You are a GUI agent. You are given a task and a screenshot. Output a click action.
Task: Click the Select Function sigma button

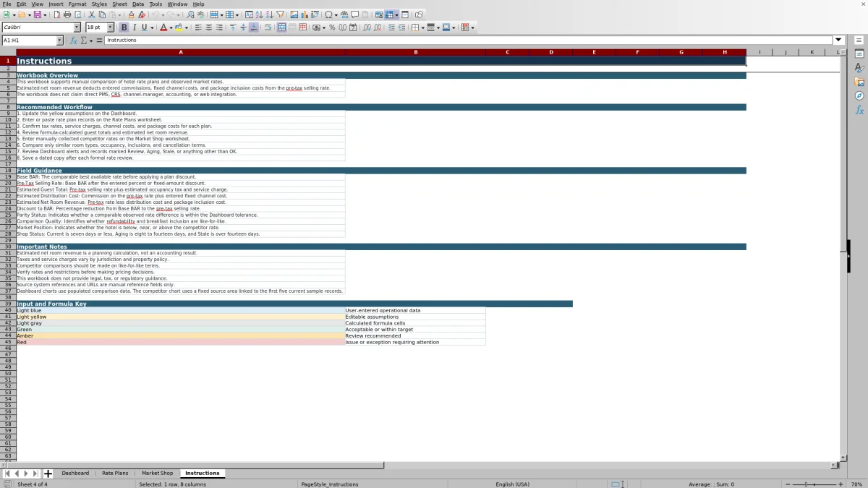coord(83,40)
